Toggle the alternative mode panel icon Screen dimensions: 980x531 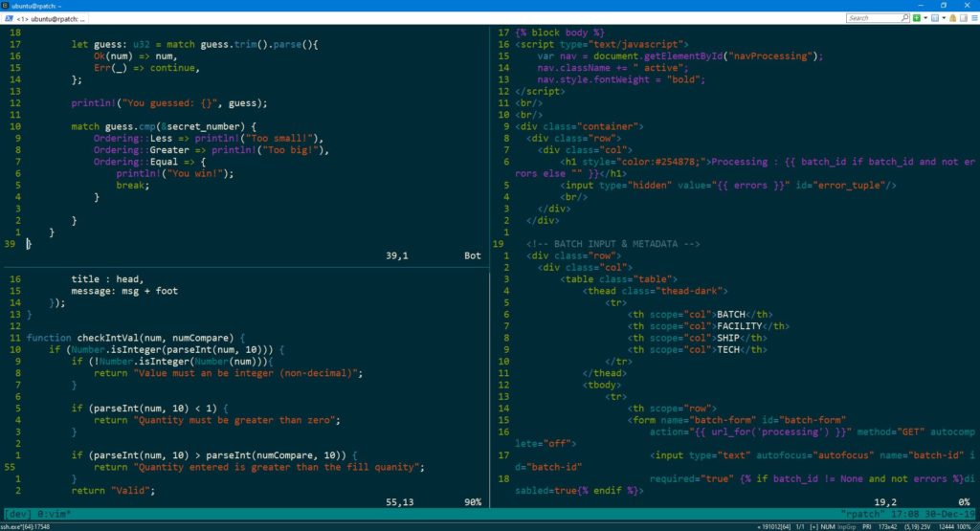962,17
